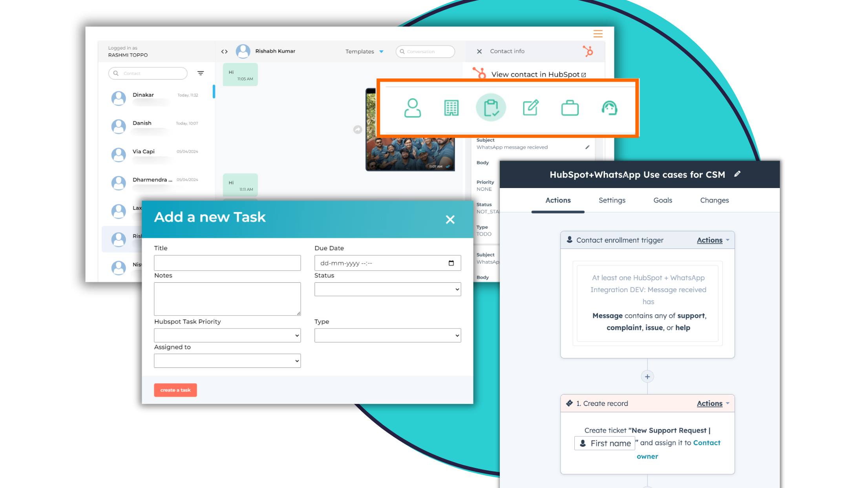Switch to the Changes tab in workflow
This screenshot has width=868, height=488.
coord(715,200)
